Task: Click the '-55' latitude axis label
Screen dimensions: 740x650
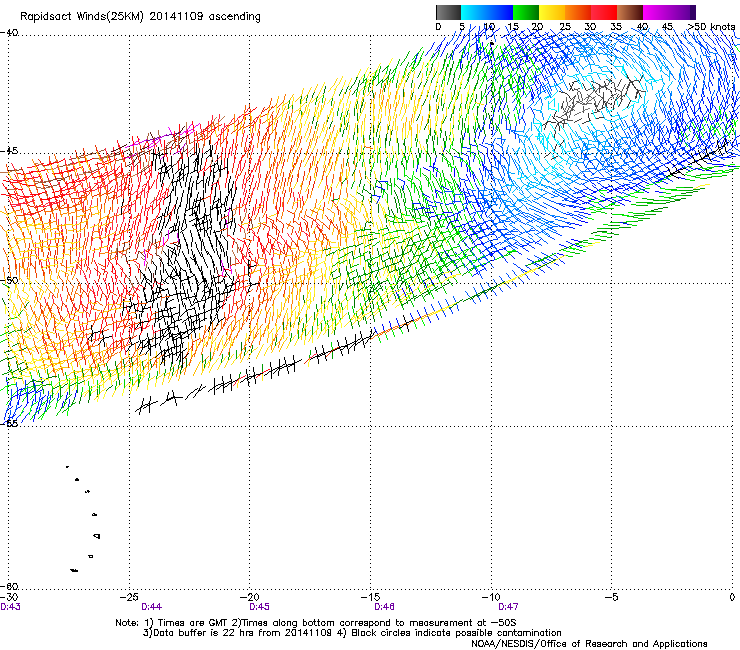Action: 9,423
